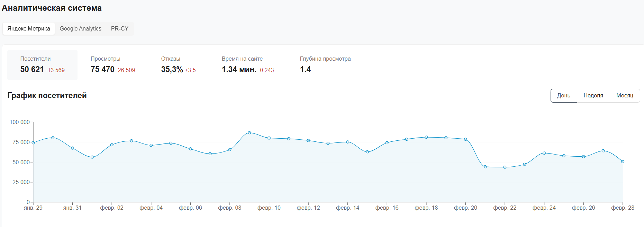The image size is (644, 227).
Task: Click the 100 000 y-axis label
Action: point(20,122)
